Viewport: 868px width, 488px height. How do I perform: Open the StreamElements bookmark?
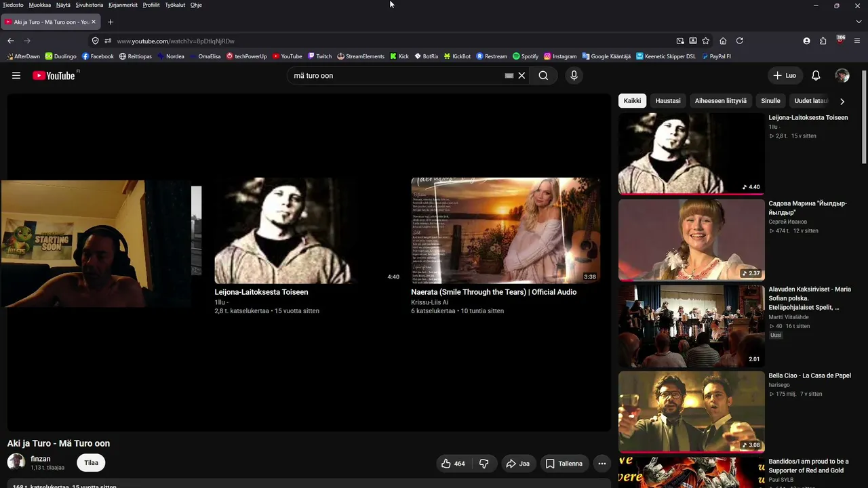pyautogui.click(x=361, y=56)
